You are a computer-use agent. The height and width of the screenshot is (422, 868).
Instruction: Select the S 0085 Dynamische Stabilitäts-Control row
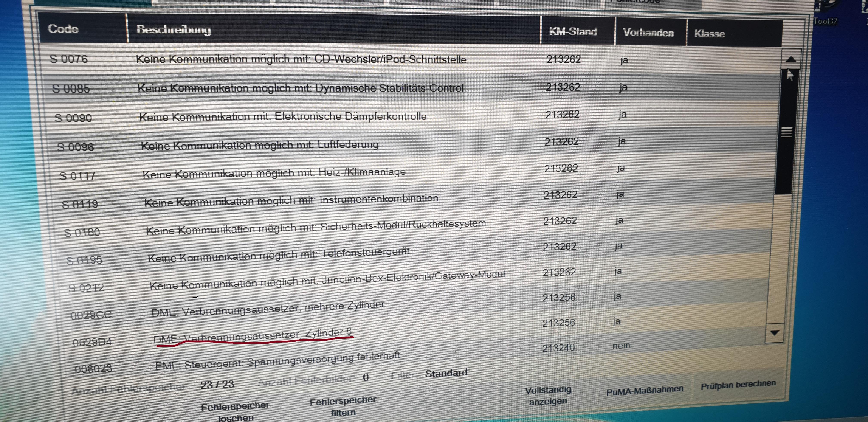click(300, 88)
